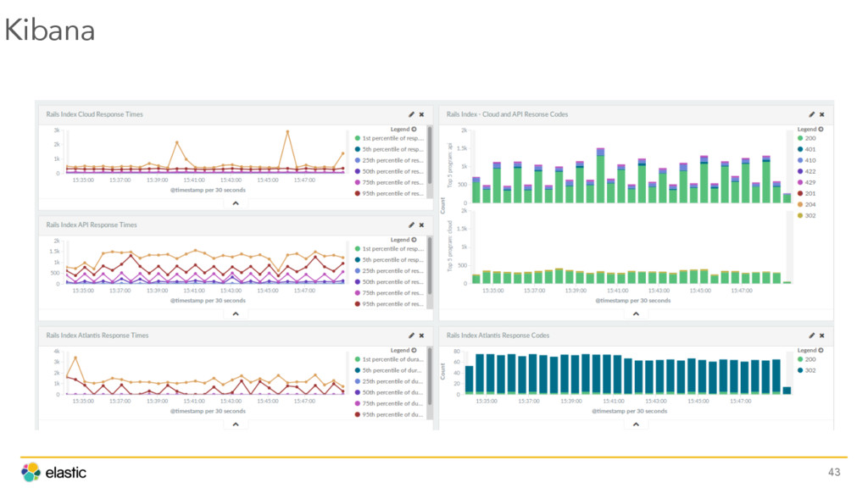
Task: Remove the Rails Index API Response Times panel
Action: pyautogui.click(x=421, y=225)
